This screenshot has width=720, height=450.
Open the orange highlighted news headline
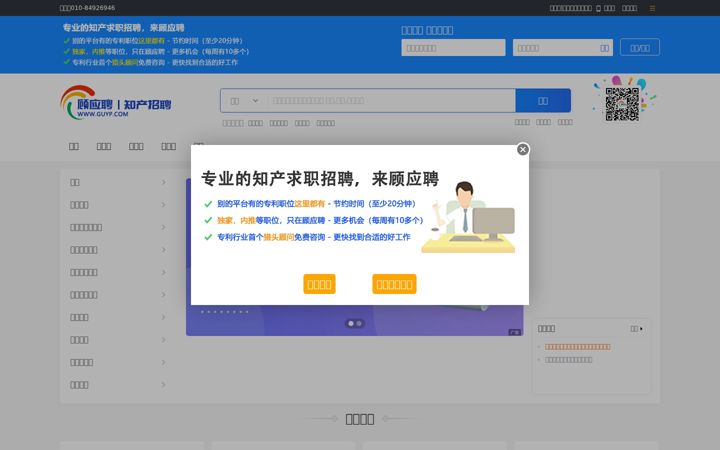pyautogui.click(x=577, y=347)
